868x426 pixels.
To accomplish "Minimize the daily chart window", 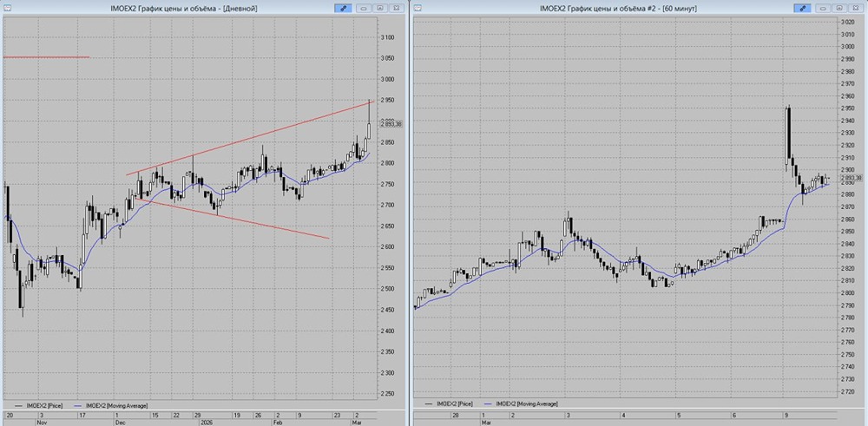I will pyautogui.click(x=364, y=9).
